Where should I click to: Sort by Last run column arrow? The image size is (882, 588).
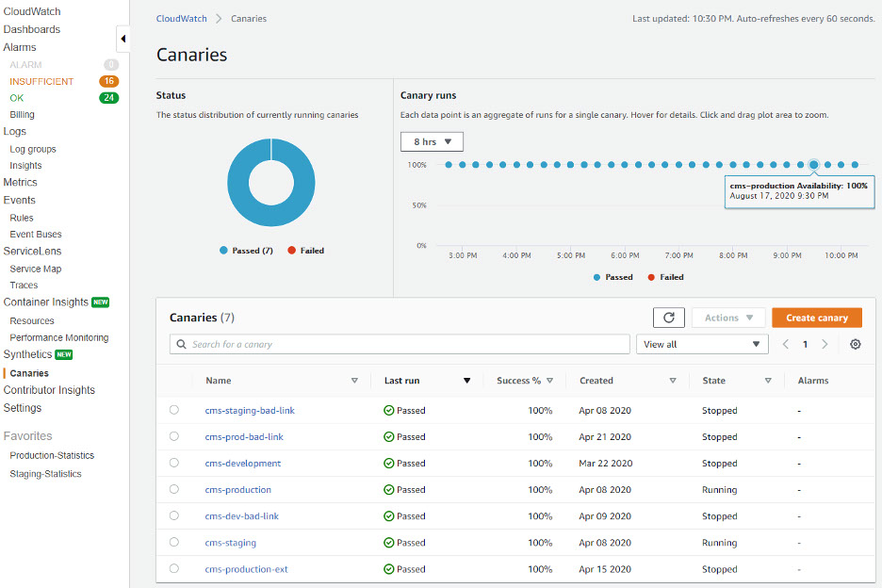466,381
